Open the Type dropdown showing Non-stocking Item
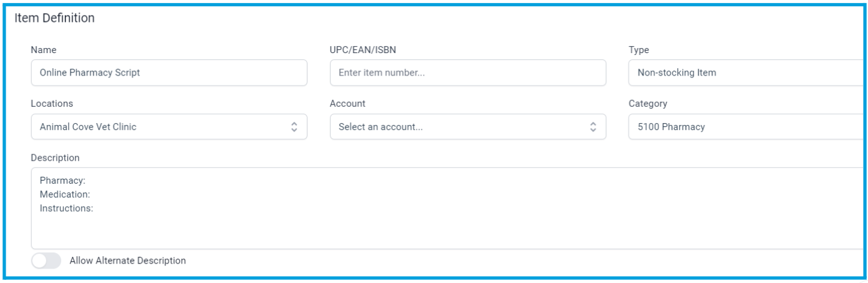Screen dimensions: 868x283 (747, 72)
